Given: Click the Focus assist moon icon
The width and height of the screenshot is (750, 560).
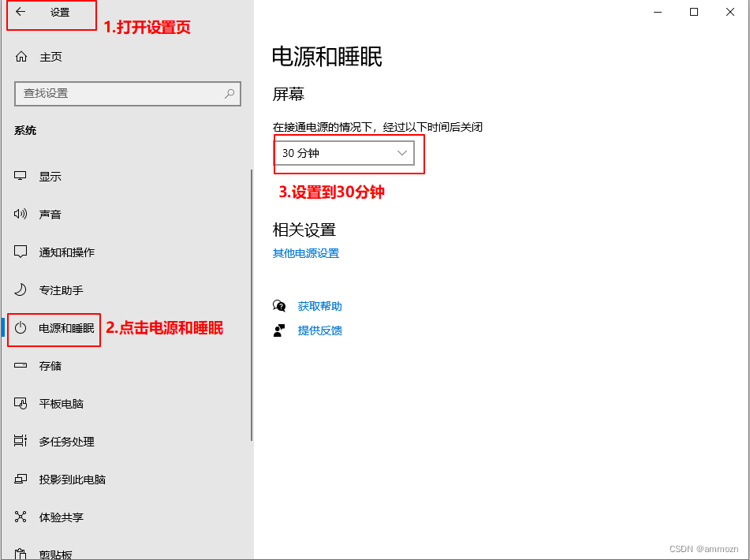Looking at the screenshot, I should pyautogui.click(x=20, y=289).
